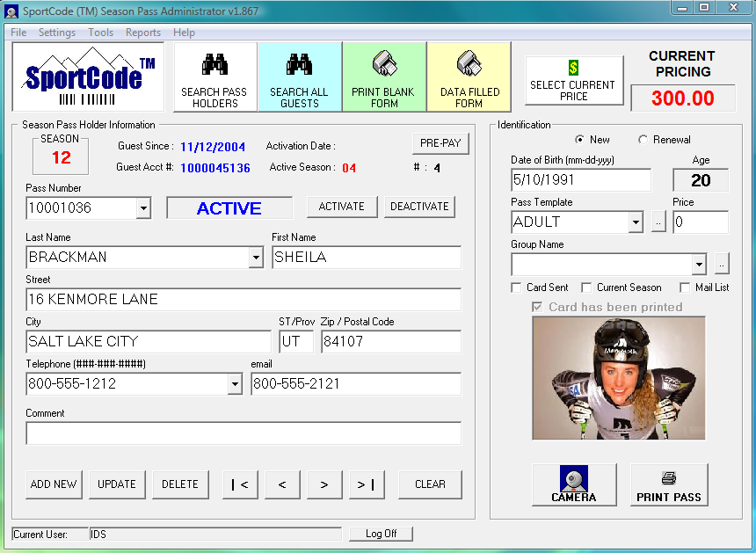Click the ACTIVATE button
Image resolution: width=756 pixels, height=553 pixels.
(342, 207)
